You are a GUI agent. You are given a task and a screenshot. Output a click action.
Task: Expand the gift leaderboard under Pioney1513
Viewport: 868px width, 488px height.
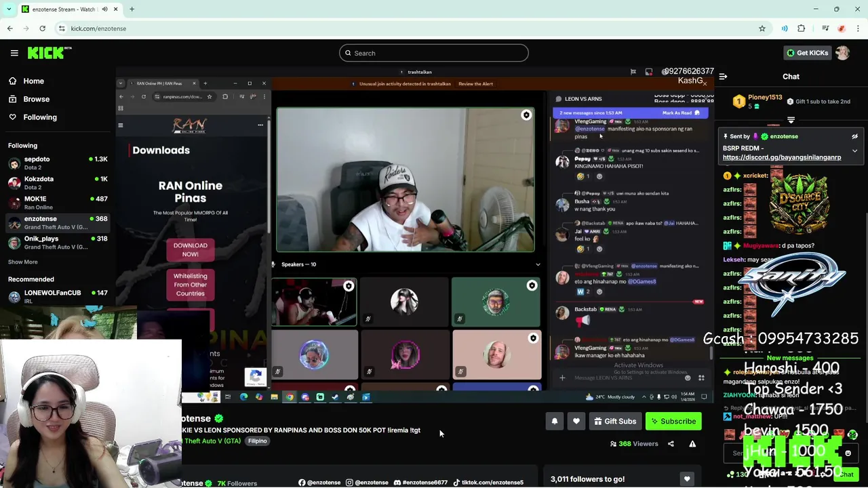click(791, 120)
